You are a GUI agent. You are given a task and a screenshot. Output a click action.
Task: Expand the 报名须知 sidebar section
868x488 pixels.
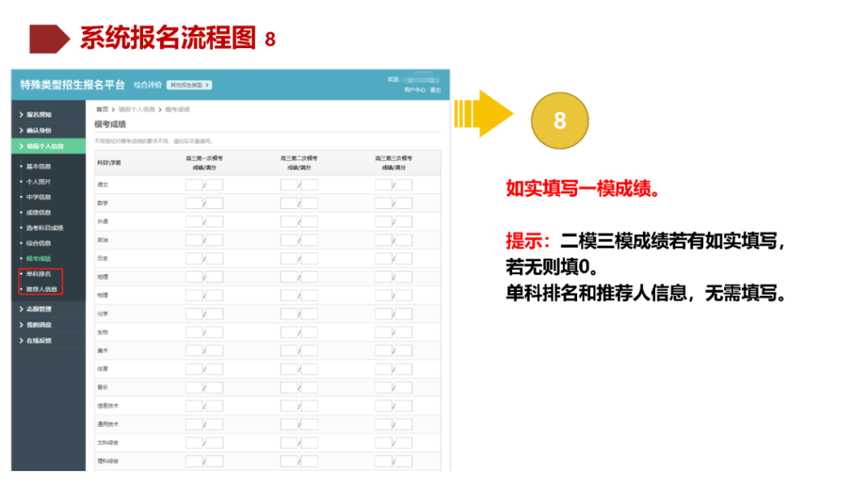39,113
